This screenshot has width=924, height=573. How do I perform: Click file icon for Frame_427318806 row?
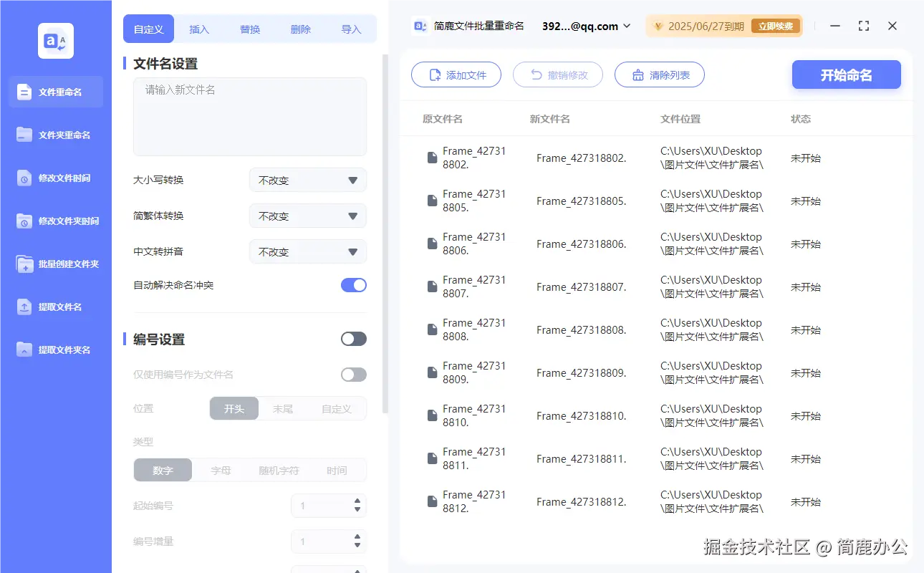[432, 244]
